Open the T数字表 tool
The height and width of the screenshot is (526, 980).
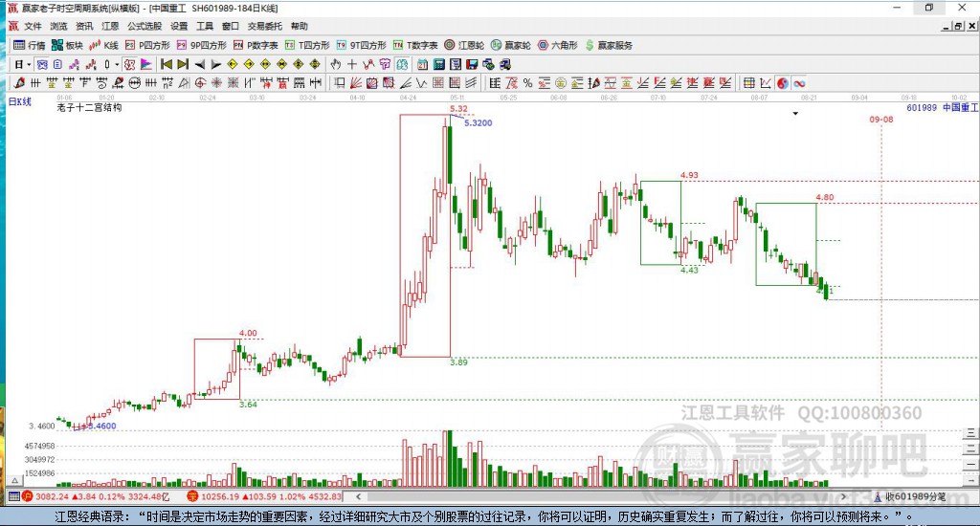pos(415,45)
